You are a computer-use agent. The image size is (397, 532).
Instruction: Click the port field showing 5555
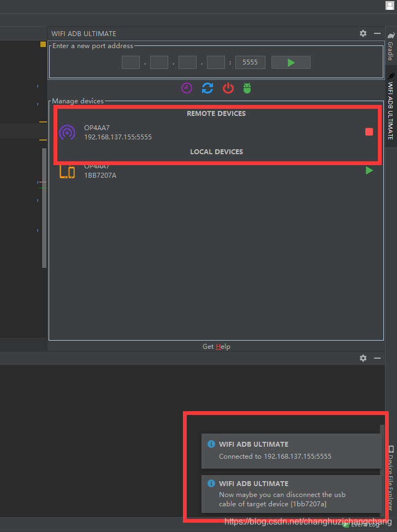click(250, 62)
